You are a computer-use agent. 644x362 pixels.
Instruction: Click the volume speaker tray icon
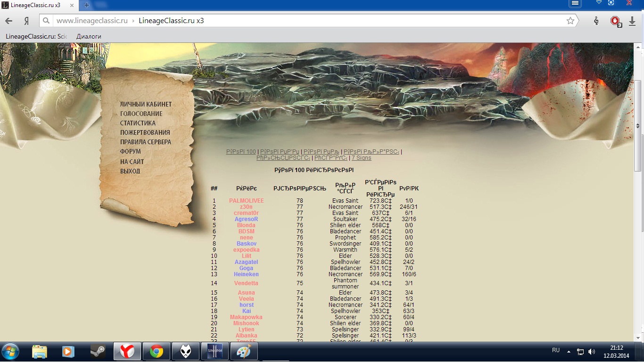(592, 352)
